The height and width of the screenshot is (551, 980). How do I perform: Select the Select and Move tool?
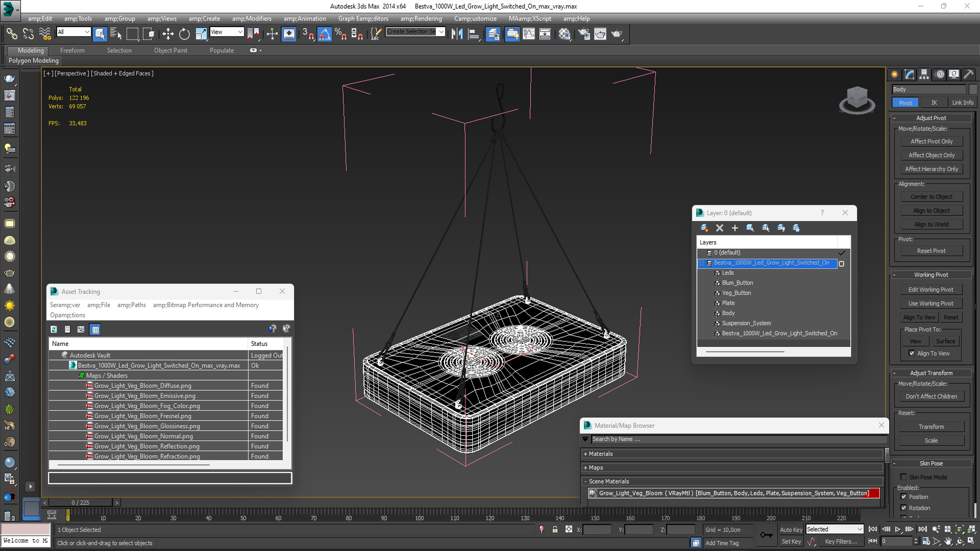pos(168,34)
